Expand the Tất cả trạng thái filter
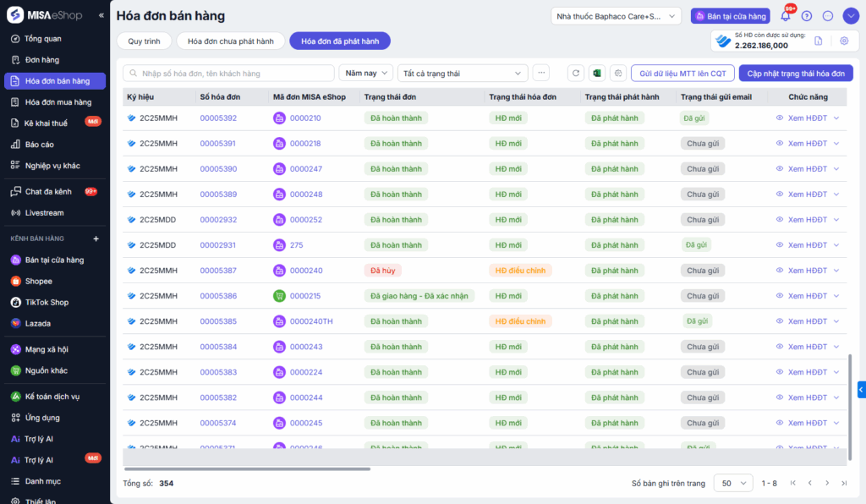The width and height of the screenshot is (866, 504). click(x=463, y=74)
